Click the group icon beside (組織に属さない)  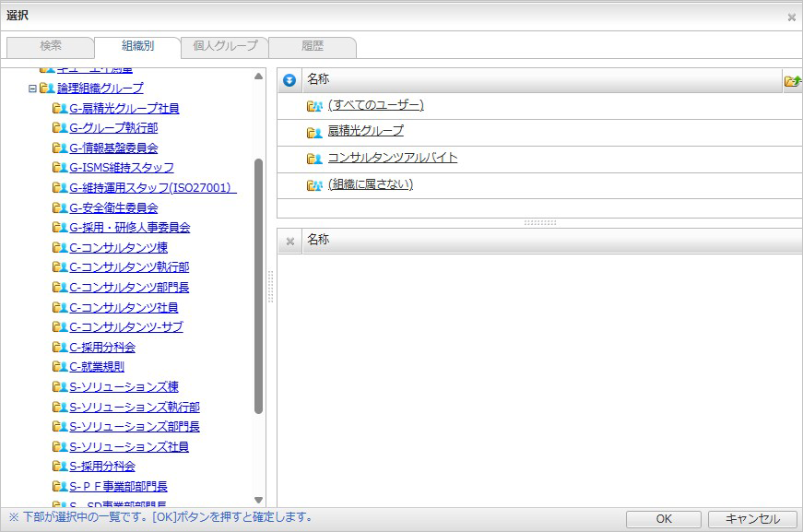(x=314, y=185)
